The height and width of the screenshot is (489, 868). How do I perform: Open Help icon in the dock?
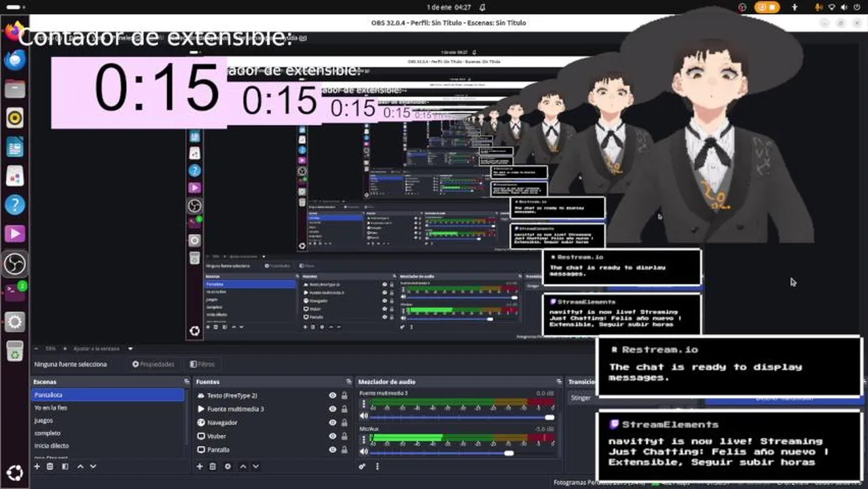tap(15, 205)
